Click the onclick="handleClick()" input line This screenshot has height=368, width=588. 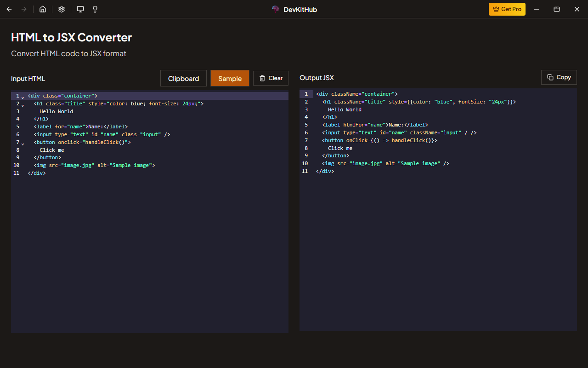(x=82, y=142)
